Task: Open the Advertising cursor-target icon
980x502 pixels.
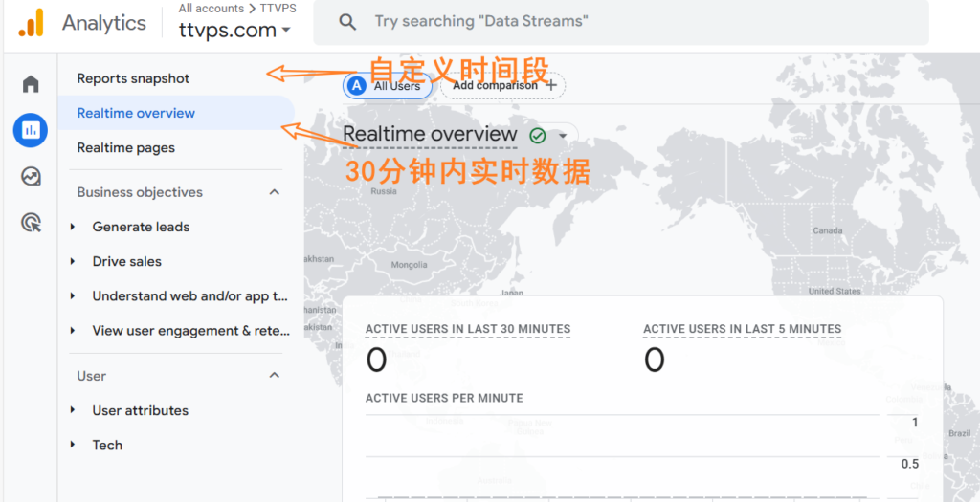Action: pos(31,223)
